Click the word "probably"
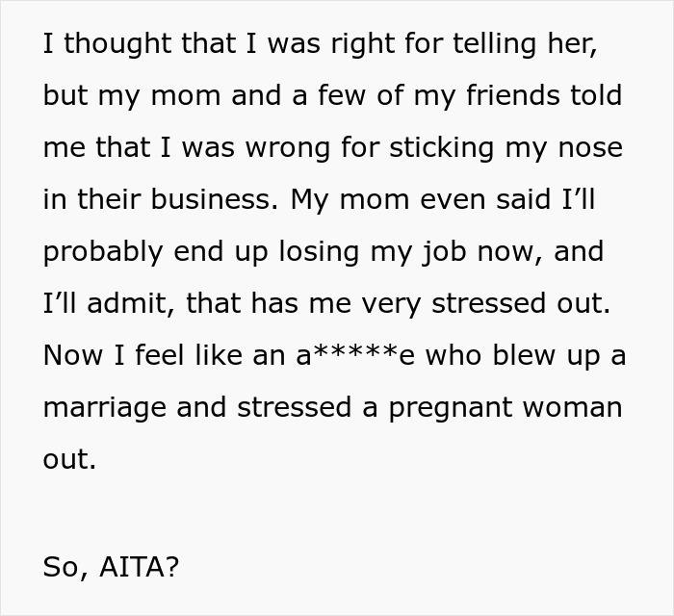The image size is (674, 616). [x=103, y=252]
